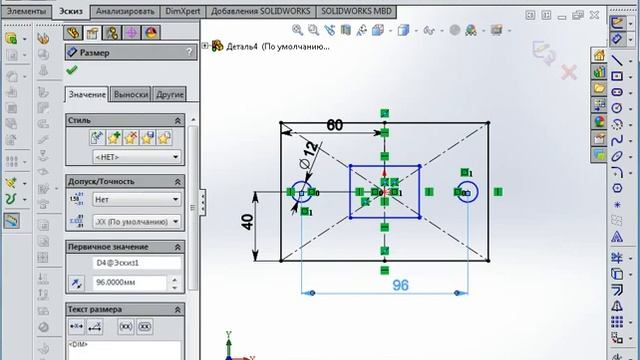The height and width of the screenshot is (360, 640).
Task: Click the PropertyManager vertical scrollbar
Action: [x=193, y=207]
